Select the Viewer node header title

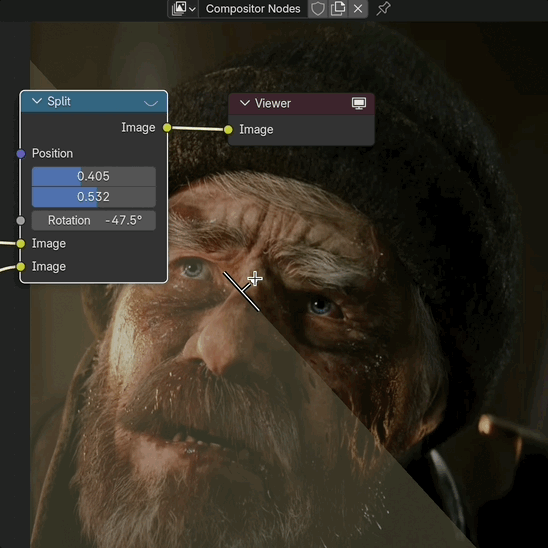(x=273, y=103)
